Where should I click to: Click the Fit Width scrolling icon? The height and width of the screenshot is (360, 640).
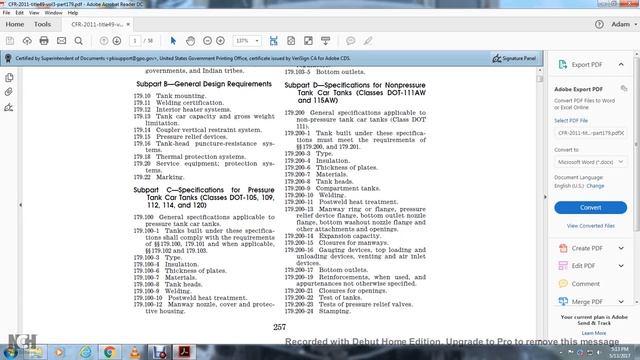273,41
